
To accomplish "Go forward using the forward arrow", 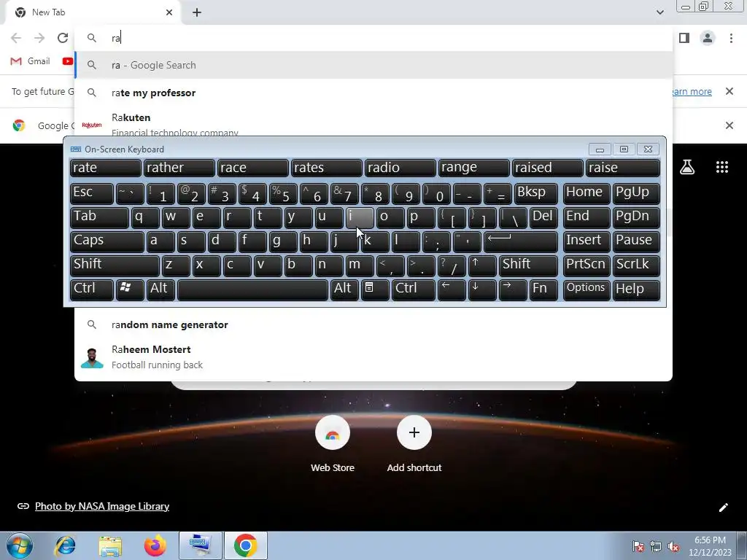I will pyautogui.click(x=39, y=38).
